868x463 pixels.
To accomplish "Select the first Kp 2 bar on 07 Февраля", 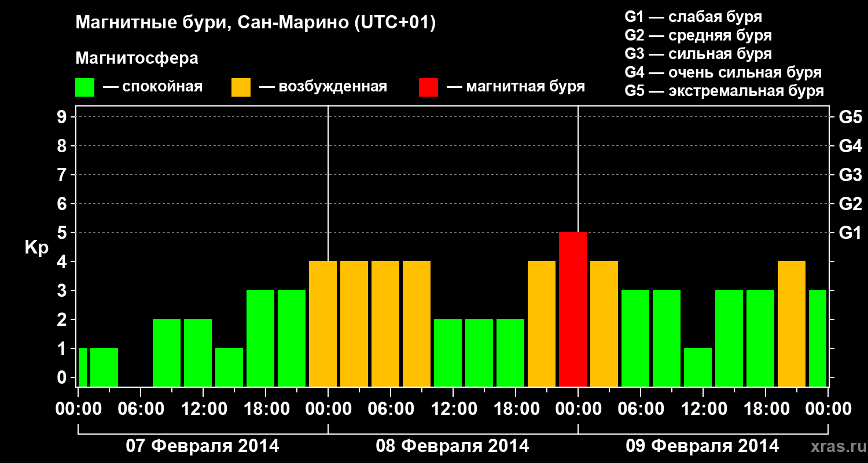I will [x=167, y=352].
